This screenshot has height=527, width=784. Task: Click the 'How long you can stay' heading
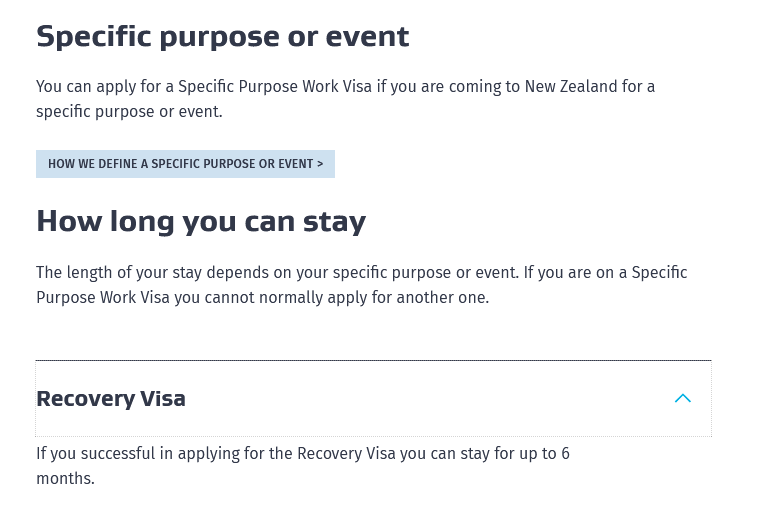point(201,222)
